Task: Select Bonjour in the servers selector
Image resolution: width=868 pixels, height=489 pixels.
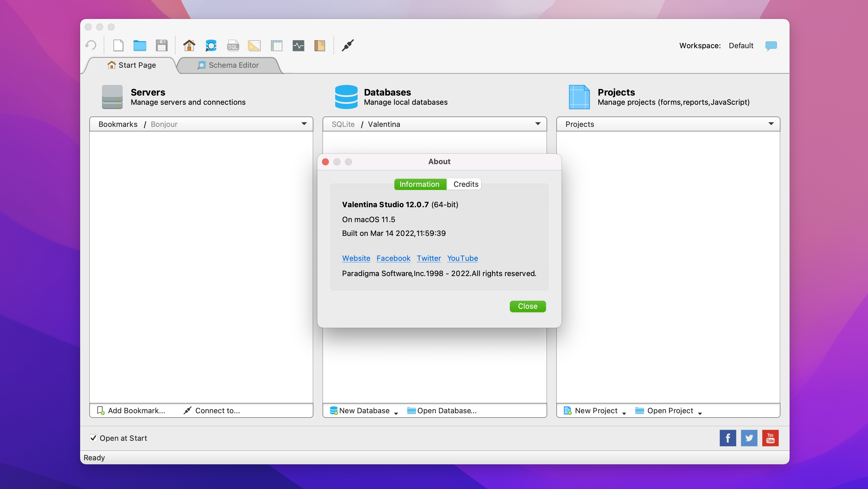Action: pos(164,124)
